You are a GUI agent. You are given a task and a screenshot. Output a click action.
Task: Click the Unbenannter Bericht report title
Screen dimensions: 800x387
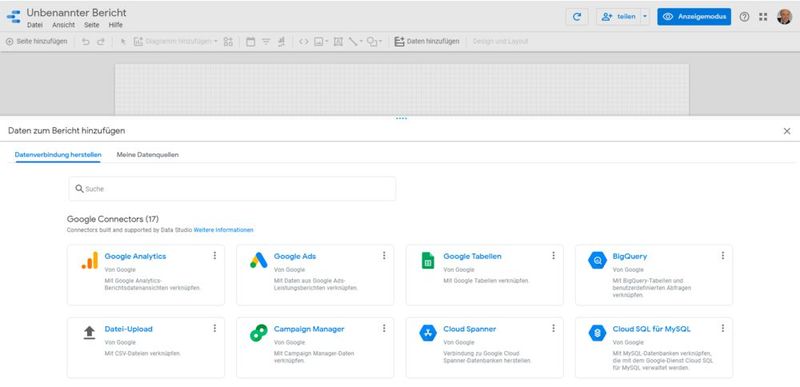(77, 13)
